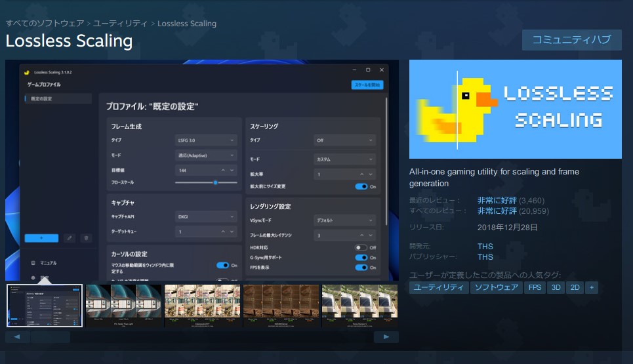Viewport: 633px width, 364px height.
Task: Open the Adaptive mode dropdown
Action: (x=206, y=155)
